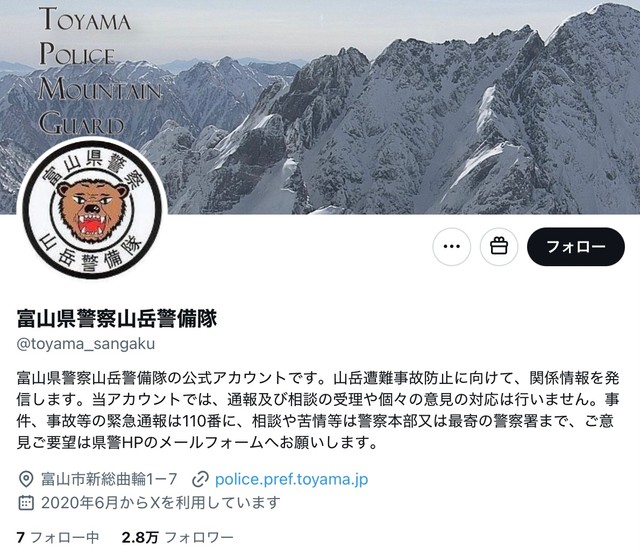This screenshot has width=640, height=555.
Task: Select the display name 富山県警察山岳警備隊
Action: [x=117, y=318]
